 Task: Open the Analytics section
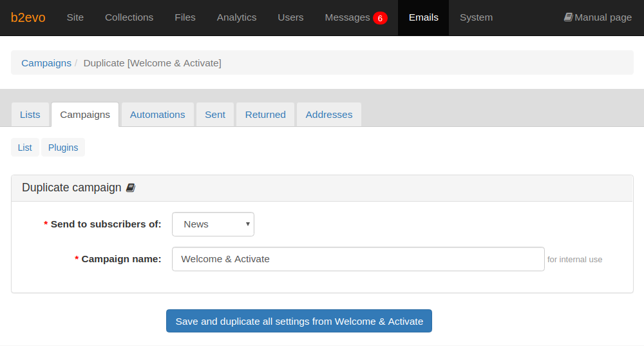click(236, 17)
